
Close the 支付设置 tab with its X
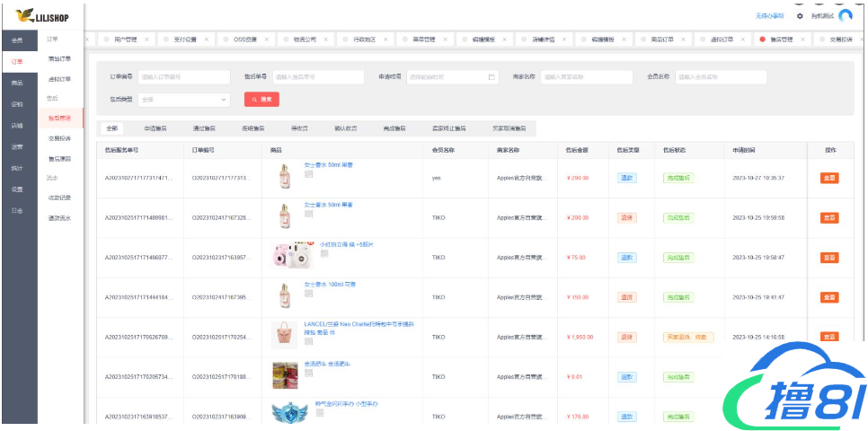pyautogui.click(x=206, y=40)
